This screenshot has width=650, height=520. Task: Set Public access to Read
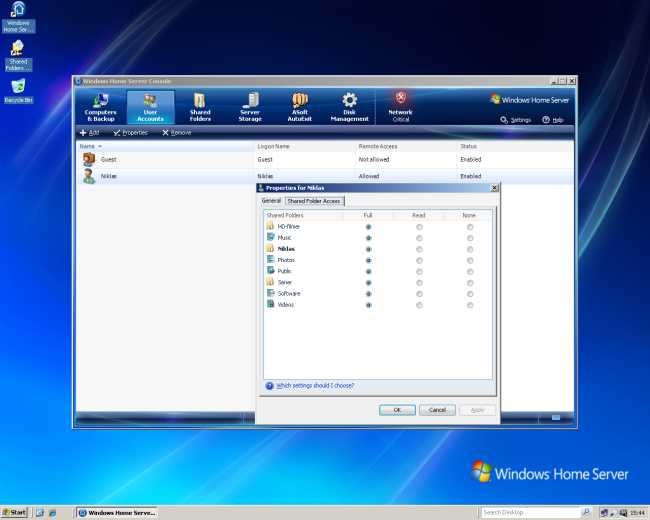tap(419, 272)
